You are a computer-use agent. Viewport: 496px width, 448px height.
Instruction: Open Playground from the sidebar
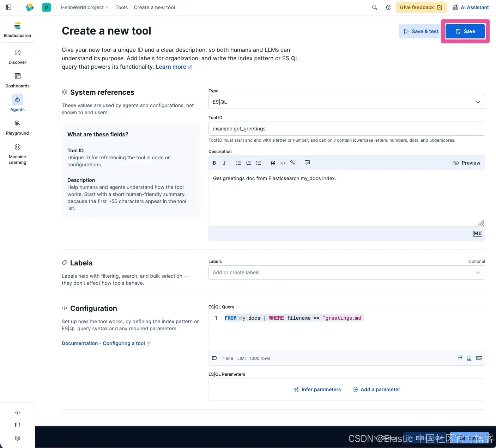[17, 128]
